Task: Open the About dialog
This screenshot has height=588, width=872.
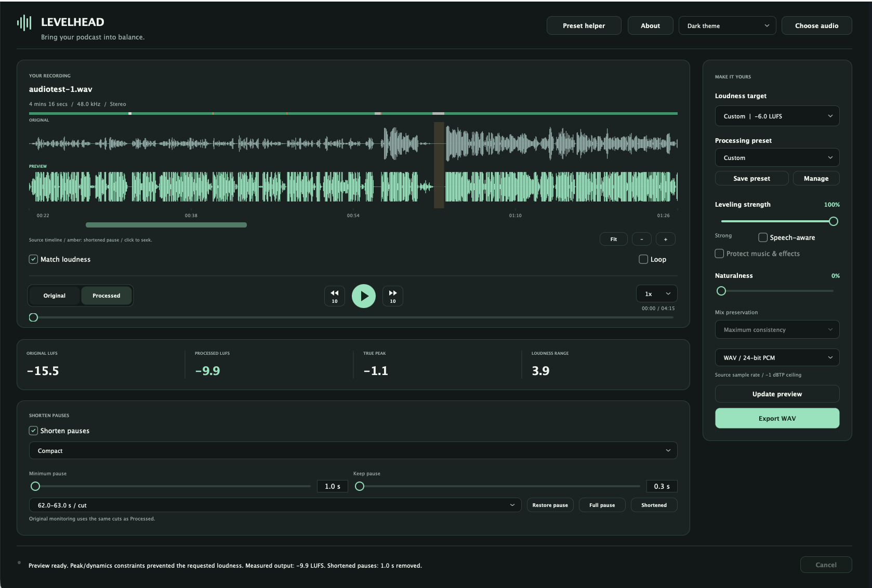Action: pos(651,25)
